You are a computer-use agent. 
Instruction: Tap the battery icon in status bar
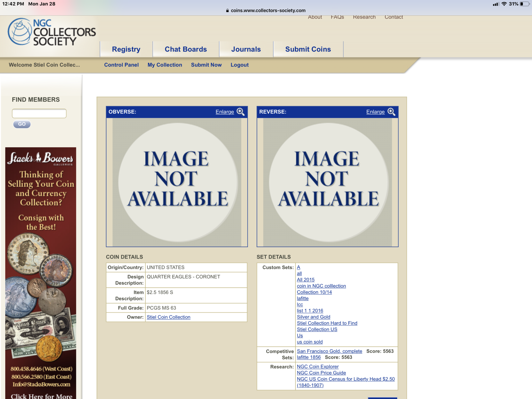[x=524, y=4]
